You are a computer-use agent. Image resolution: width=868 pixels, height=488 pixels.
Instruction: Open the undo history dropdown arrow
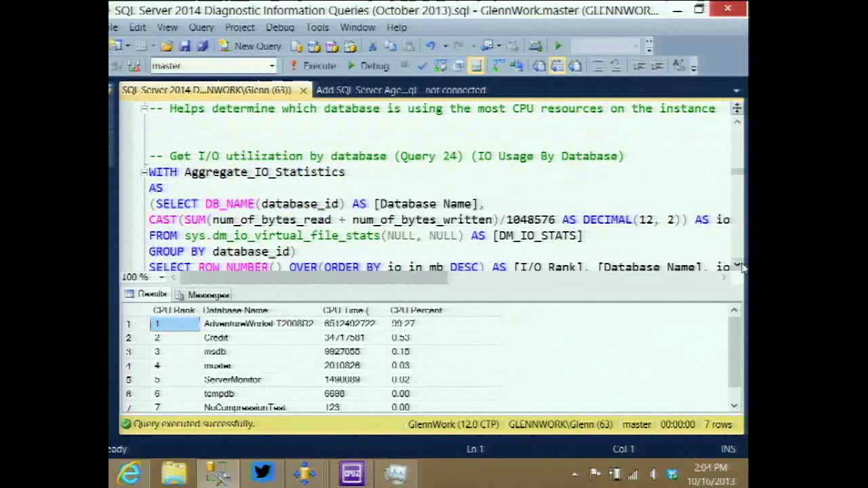coord(446,46)
